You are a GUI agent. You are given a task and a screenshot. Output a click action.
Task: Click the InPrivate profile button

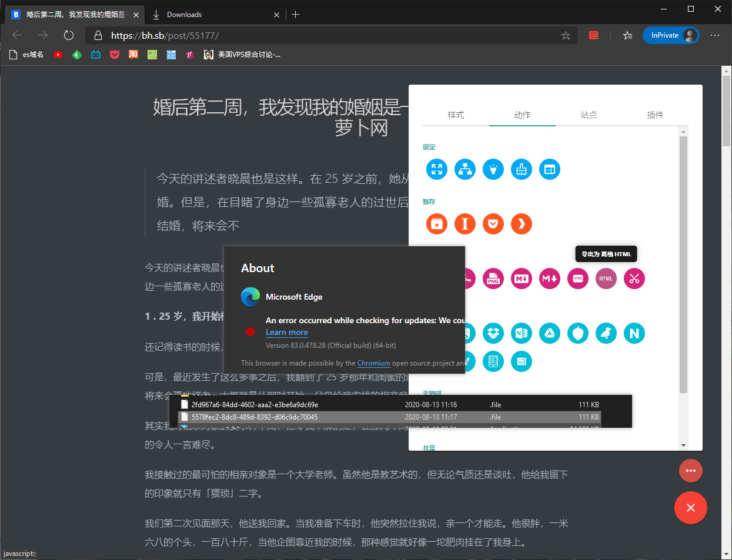coord(671,35)
